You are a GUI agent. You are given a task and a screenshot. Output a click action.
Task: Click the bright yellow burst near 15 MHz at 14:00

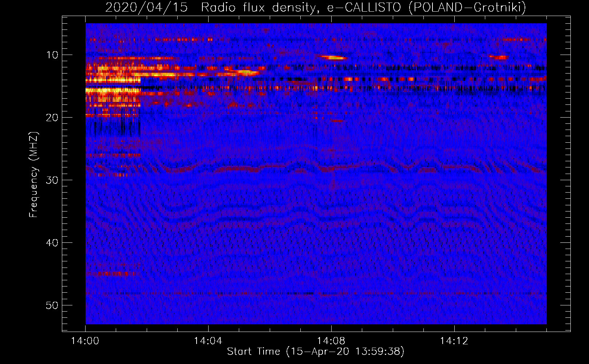[x=113, y=90]
